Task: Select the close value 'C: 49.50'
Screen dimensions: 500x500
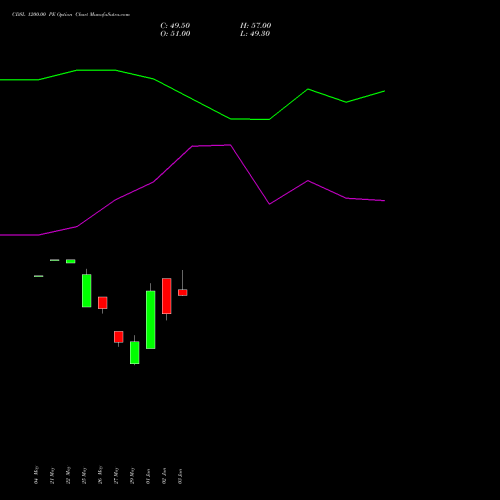Action: pyautogui.click(x=175, y=26)
